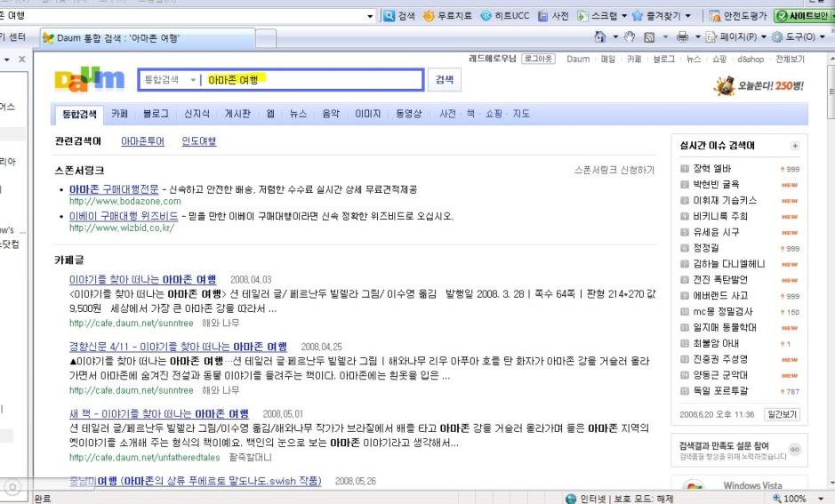Screen dimensions: 835x504
Task: Expand the home icon dropdown arrow
Action: pos(615,36)
